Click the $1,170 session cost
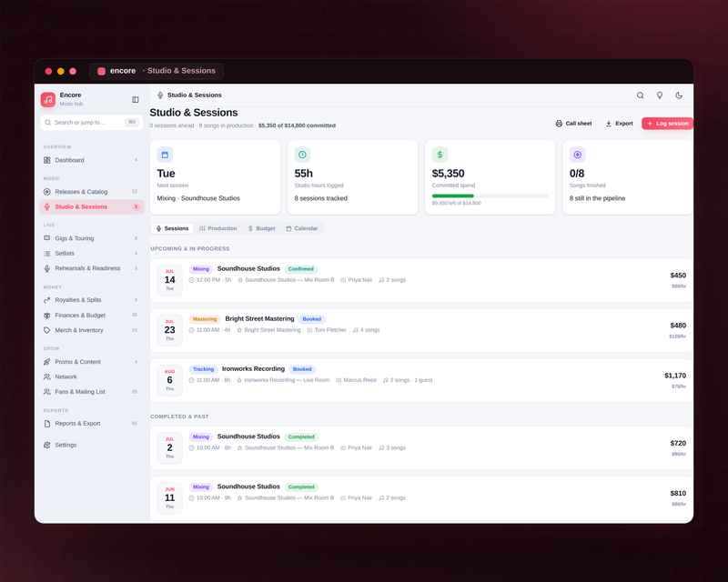 click(x=675, y=376)
